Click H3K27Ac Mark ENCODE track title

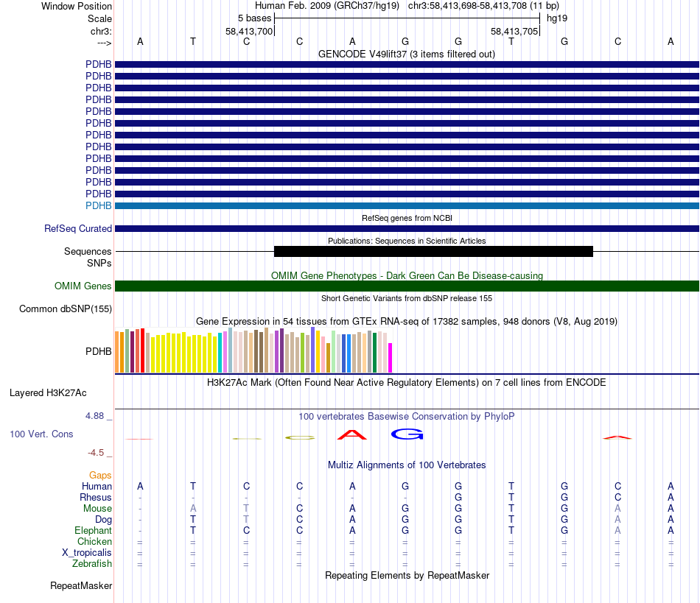pos(406,382)
